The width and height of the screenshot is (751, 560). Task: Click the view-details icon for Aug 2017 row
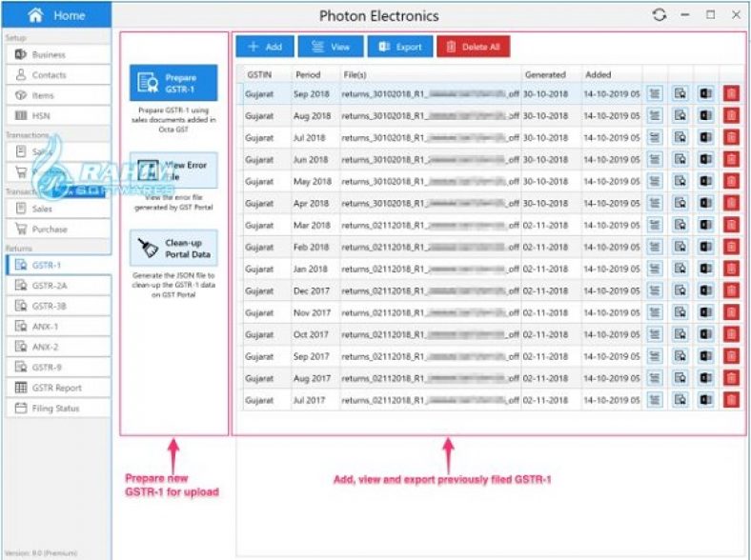point(655,378)
